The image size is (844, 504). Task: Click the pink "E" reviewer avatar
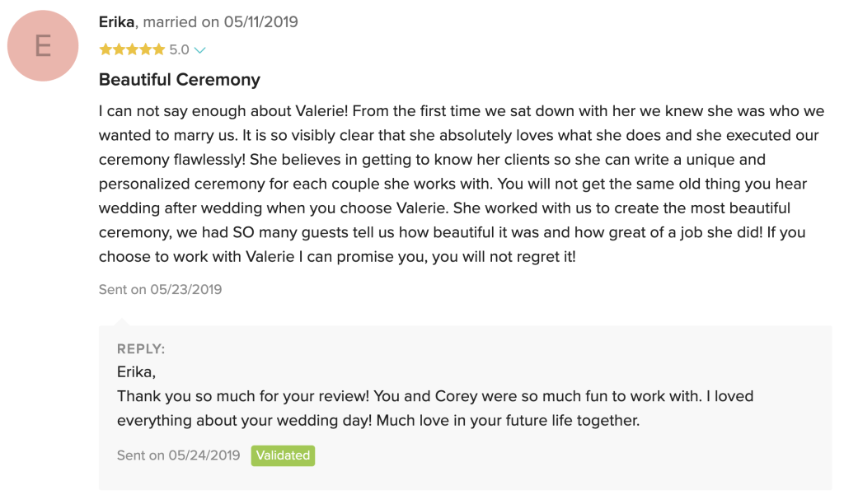pyautogui.click(x=42, y=46)
